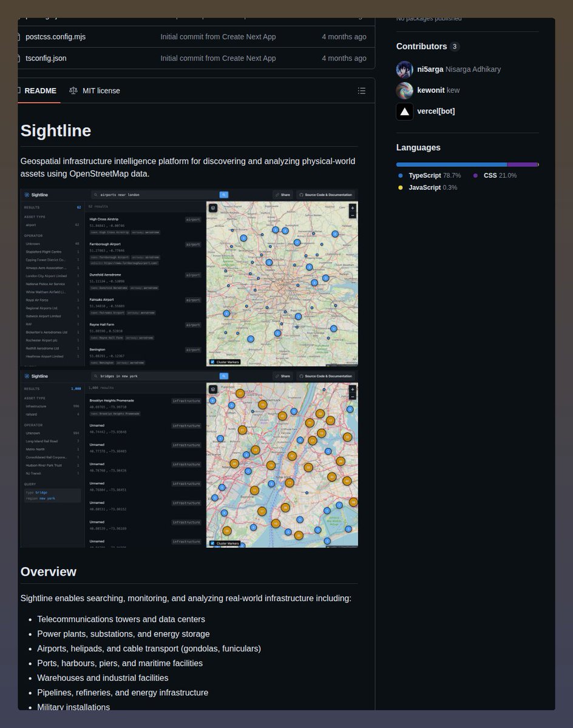
Task: Open the vercel[bot] triangle avatar
Action: coord(405,112)
